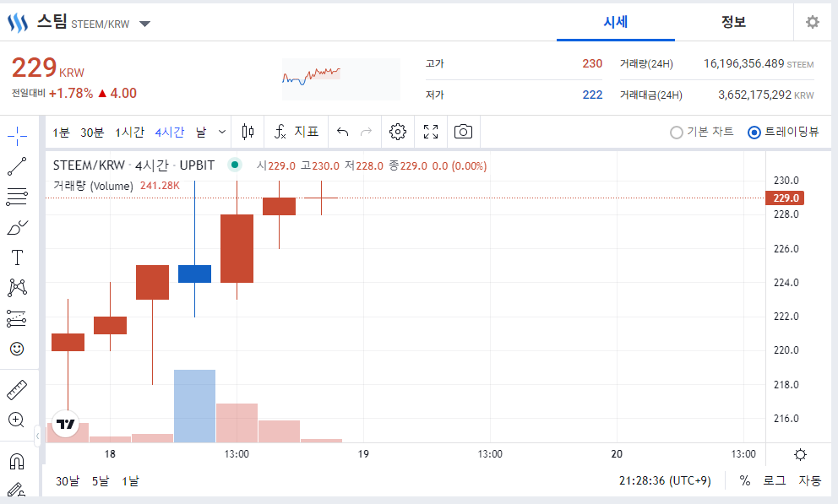Click the 거래량 (Volume) indicator label
Image resolution: width=838 pixels, height=504 pixels.
pyautogui.click(x=93, y=186)
